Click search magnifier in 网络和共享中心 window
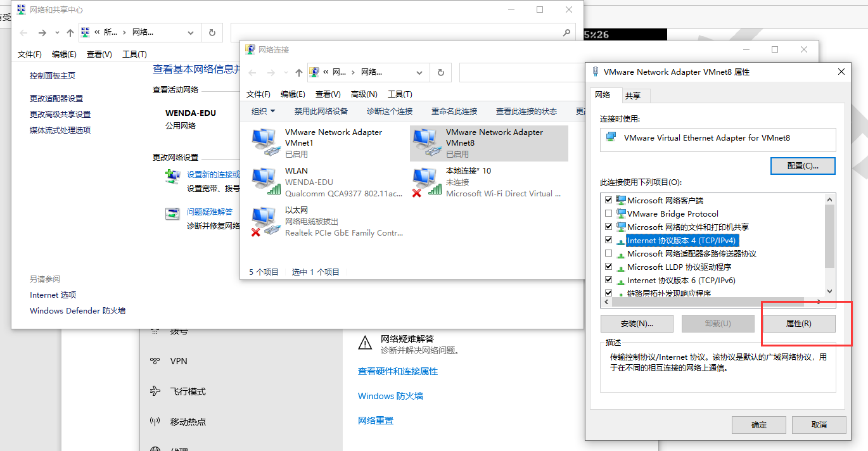The width and height of the screenshot is (868, 451). tap(567, 32)
